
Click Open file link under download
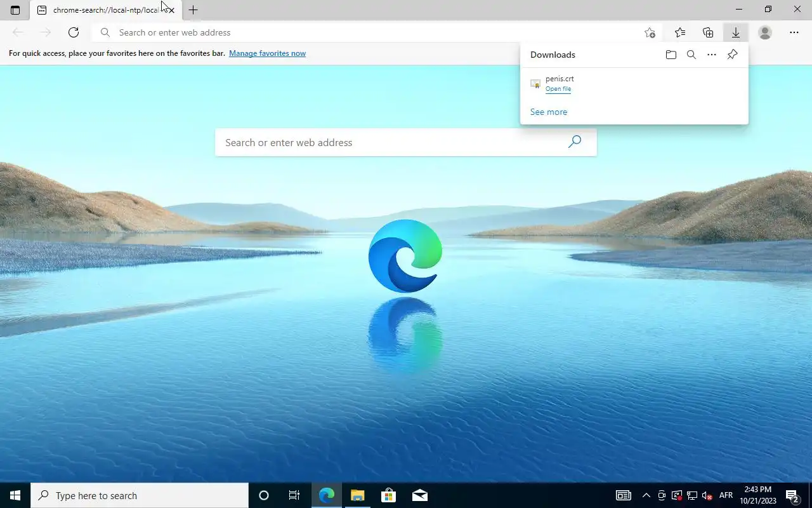point(558,89)
